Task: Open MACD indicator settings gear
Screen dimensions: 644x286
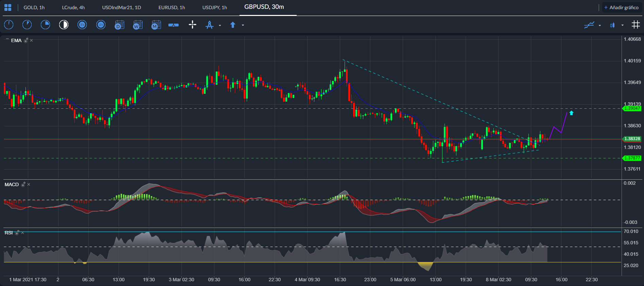Action: click(x=23, y=184)
